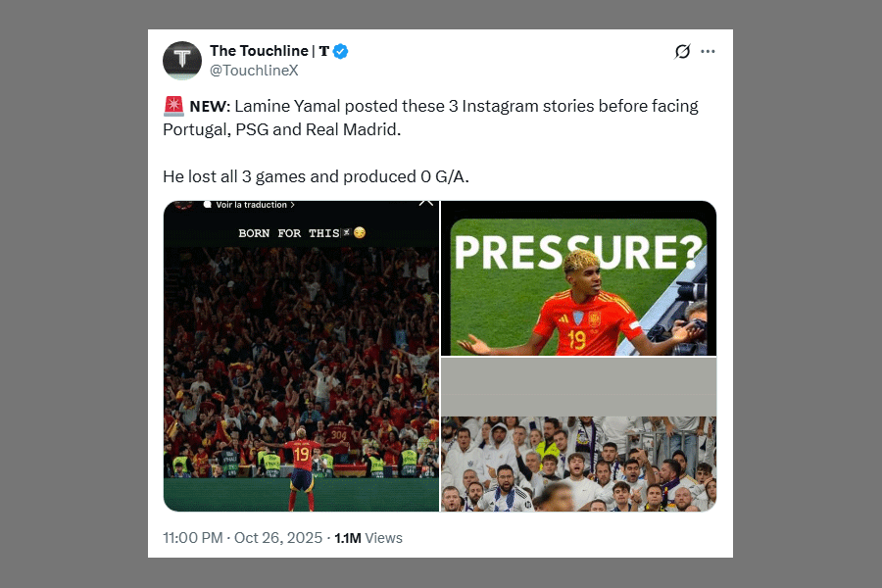The width and height of the screenshot is (882, 588).
Task: Open the PRESSURE? story image
Action: (x=578, y=278)
